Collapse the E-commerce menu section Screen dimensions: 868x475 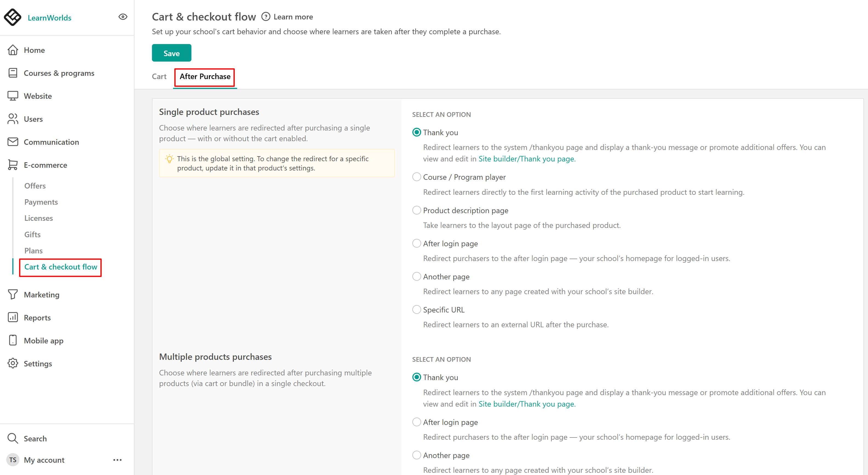(x=45, y=165)
